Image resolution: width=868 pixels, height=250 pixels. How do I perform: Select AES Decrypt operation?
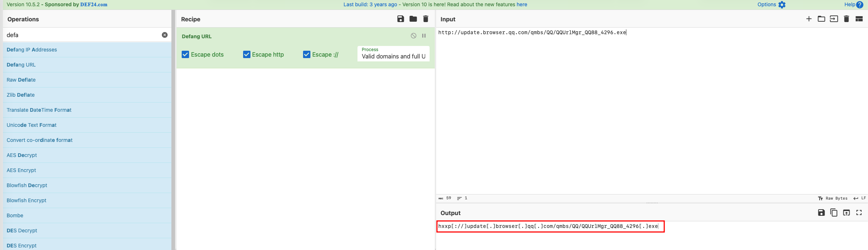(x=87, y=155)
